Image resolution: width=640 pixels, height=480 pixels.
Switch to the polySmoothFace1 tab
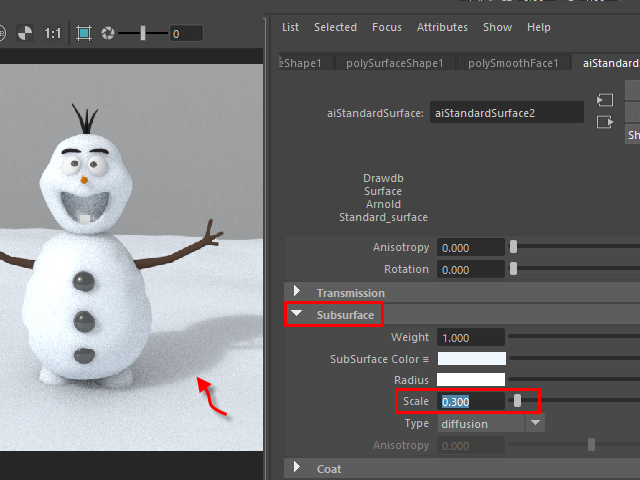513,63
